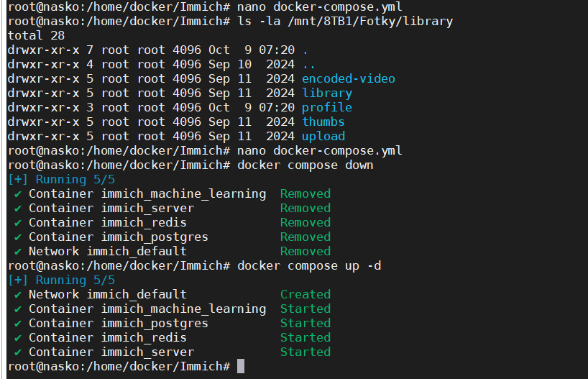Click checkmark beside started immich_machine_learning container
Viewport: 588px width, 379px height.
coord(18,309)
